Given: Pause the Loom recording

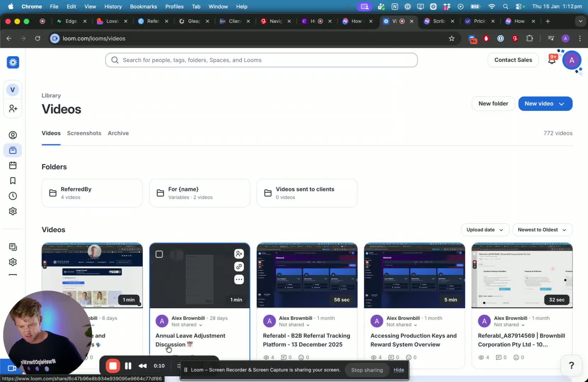Looking at the screenshot, I should (x=128, y=366).
